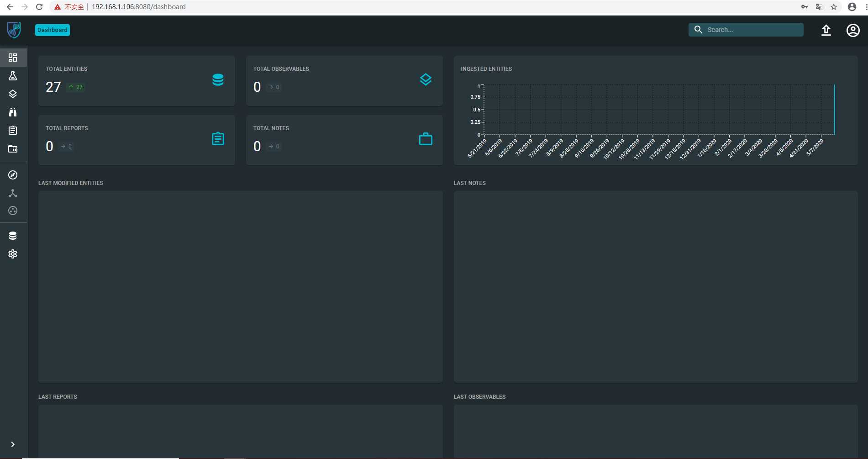
Task: Click the green +27 change badge
Action: click(76, 87)
